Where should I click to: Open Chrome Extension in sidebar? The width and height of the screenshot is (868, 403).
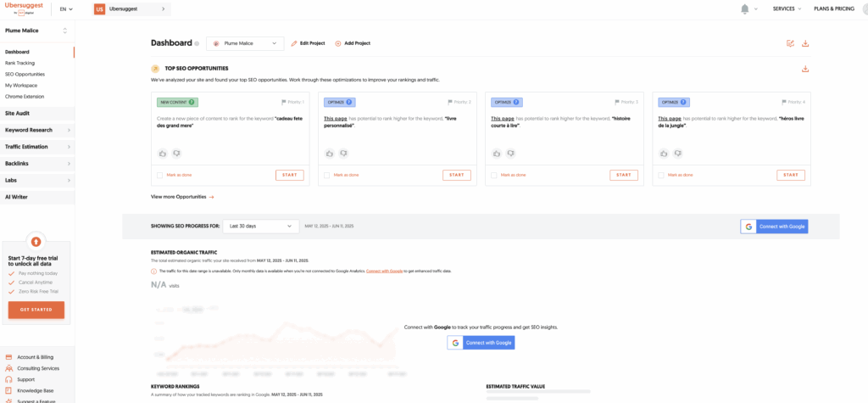click(25, 97)
